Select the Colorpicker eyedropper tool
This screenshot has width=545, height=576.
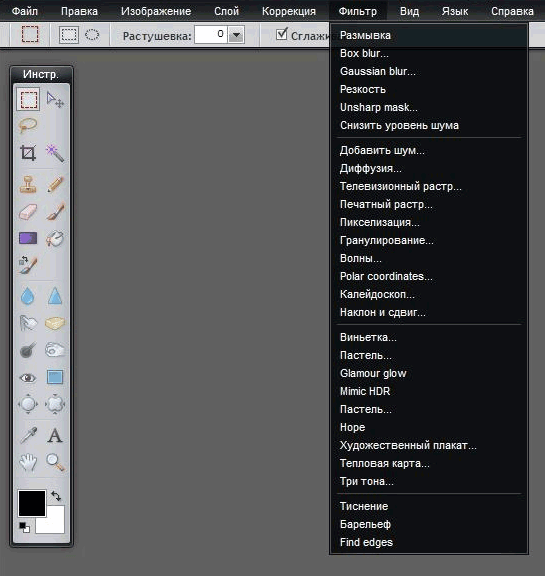click(x=28, y=436)
